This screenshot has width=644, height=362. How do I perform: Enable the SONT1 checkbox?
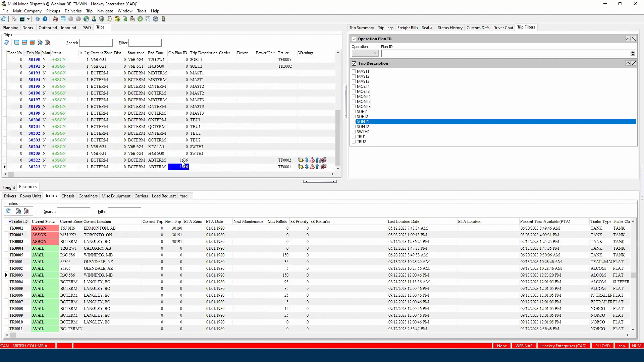click(x=354, y=121)
